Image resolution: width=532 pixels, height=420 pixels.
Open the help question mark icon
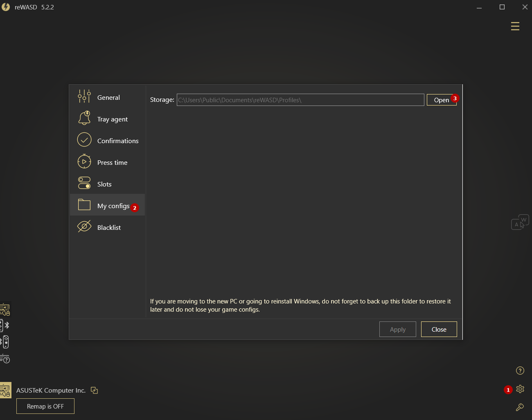coord(520,371)
